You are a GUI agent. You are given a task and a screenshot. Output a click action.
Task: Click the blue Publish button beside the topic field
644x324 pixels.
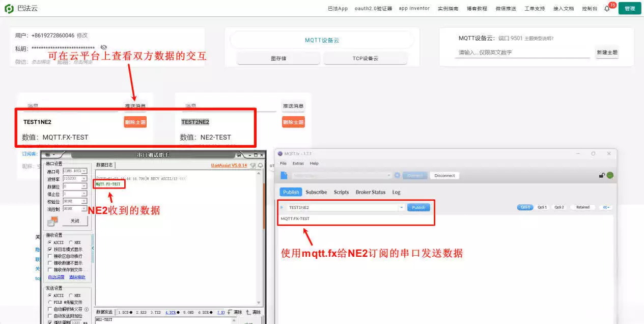(418, 207)
